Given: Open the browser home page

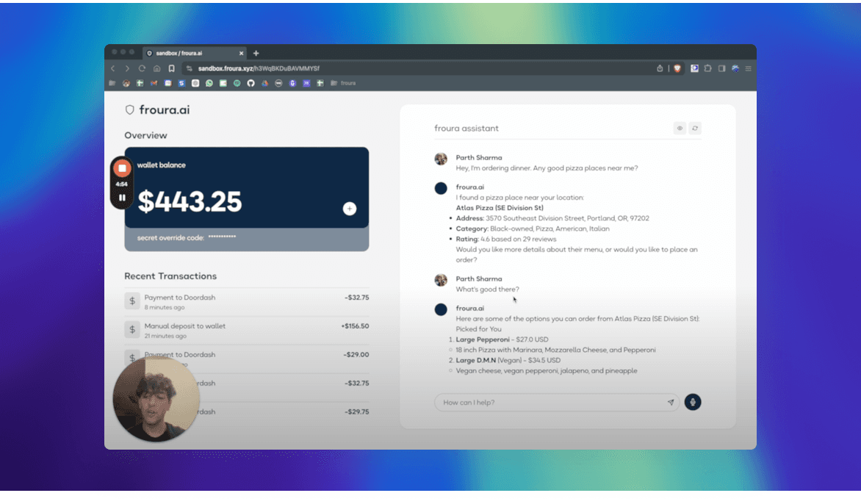Looking at the screenshot, I should pos(156,68).
